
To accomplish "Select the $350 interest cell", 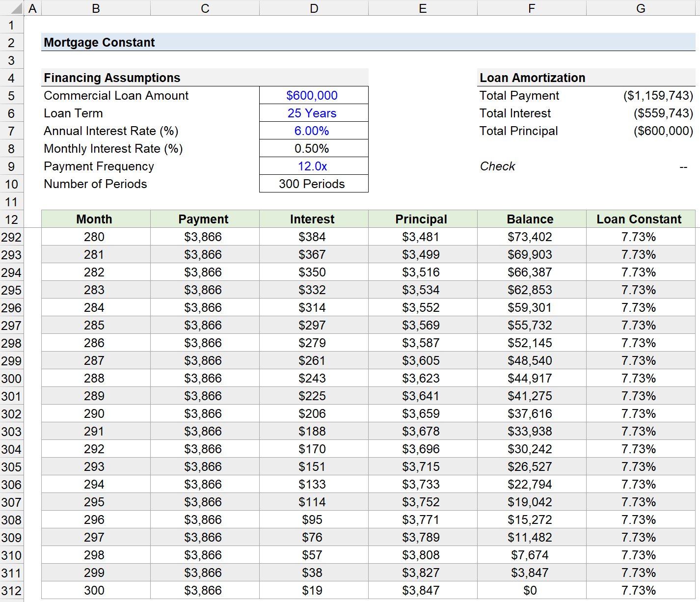I will tap(314, 273).
